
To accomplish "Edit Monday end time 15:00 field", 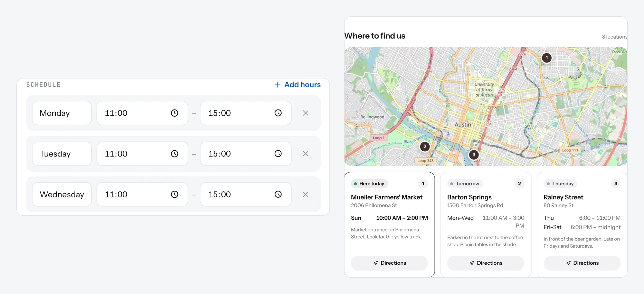I will click(246, 113).
